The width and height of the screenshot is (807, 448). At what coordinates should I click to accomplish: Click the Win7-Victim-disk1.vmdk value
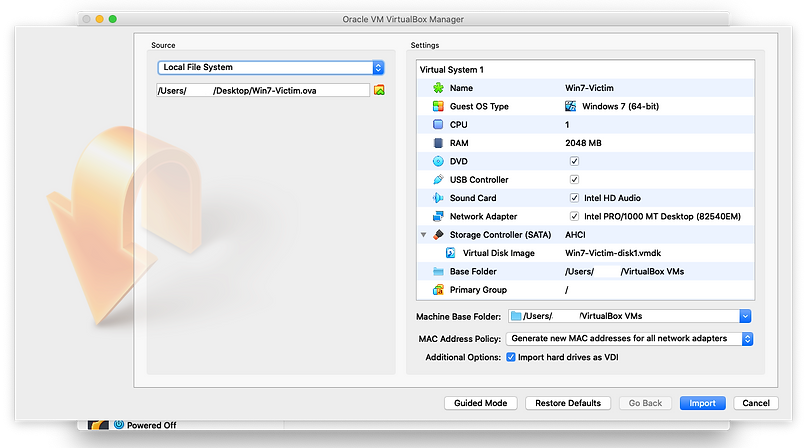click(x=613, y=253)
